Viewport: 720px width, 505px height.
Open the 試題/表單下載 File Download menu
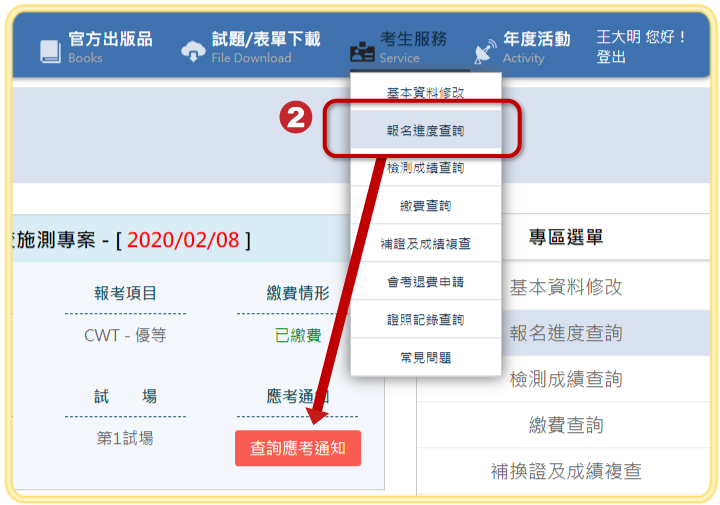[x=266, y=47]
